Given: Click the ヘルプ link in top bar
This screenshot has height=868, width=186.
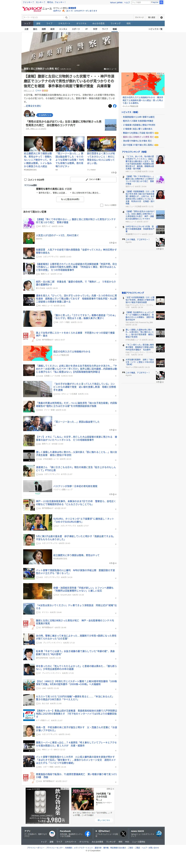Looking at the screenshot, I should pyautogui.click(x=127, y=2).
